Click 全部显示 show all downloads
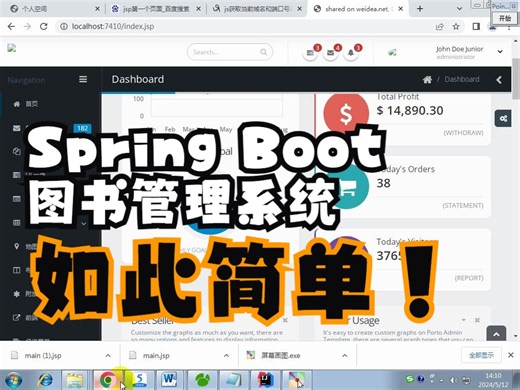520x390 pixels. pyautogui.click(x=481, y=355)
